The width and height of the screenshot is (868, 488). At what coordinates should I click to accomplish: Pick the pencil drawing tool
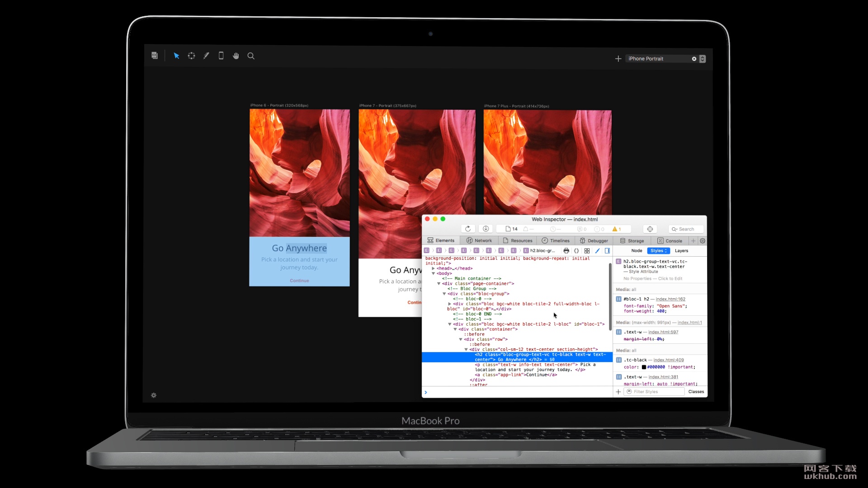pos(206,56)
